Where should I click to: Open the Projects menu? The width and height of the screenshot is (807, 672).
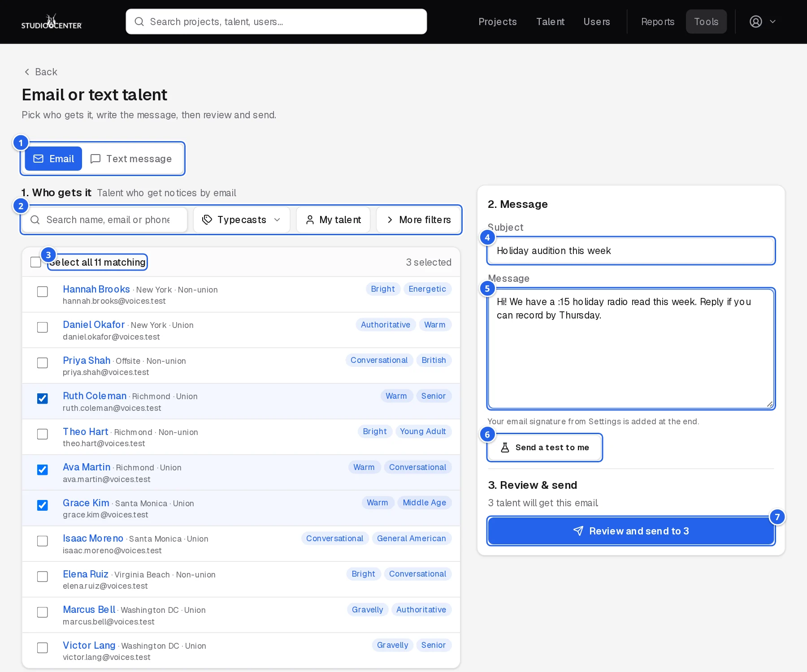click(498, 22)
